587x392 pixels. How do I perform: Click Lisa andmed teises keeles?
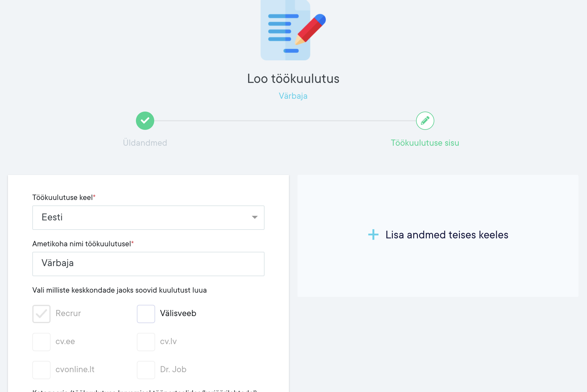(446, 235)
